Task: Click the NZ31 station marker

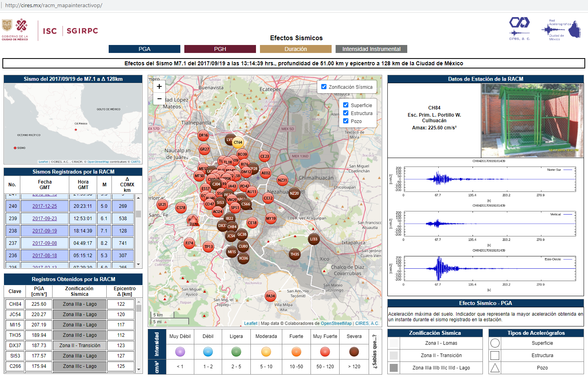Action: tap(282, 180)
